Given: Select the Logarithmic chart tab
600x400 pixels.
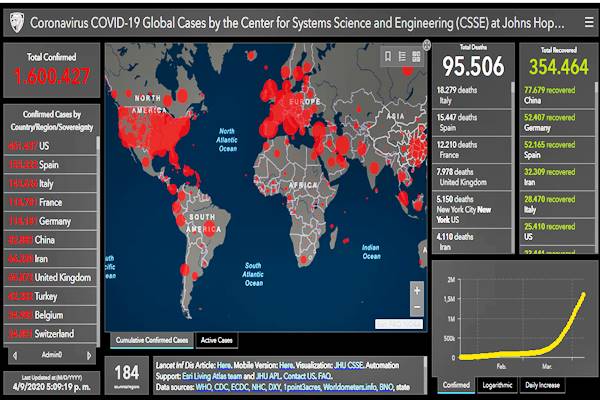Looking at the screenshot, I should point(497,385).
